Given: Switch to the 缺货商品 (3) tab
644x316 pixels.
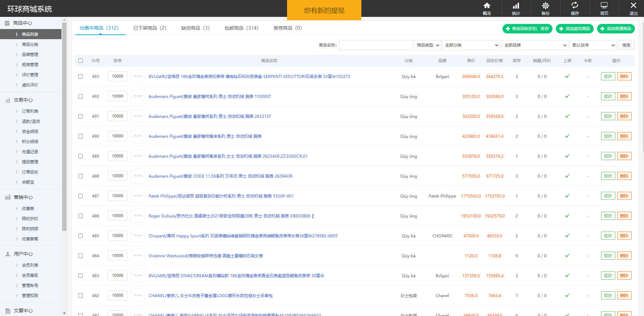Looking at the screenshot, I should 196,28.
